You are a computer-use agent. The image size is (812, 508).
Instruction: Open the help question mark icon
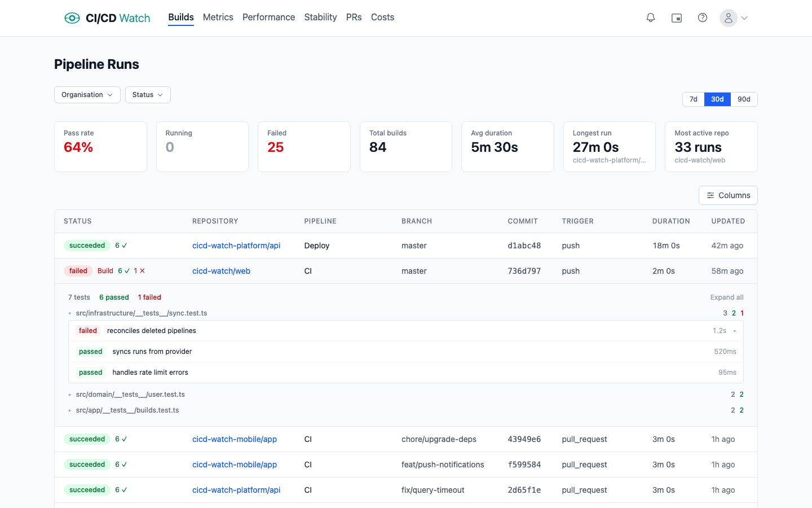tap(703, 18)
